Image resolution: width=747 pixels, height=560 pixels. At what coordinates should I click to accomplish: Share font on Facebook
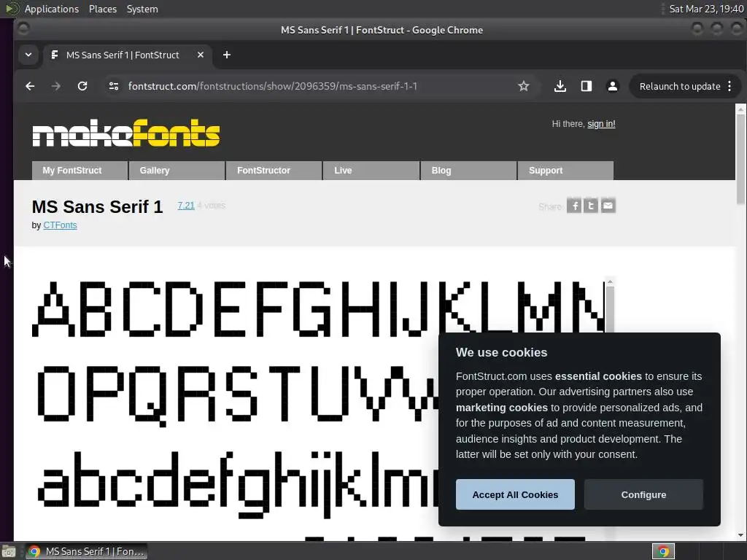point(574,206)
